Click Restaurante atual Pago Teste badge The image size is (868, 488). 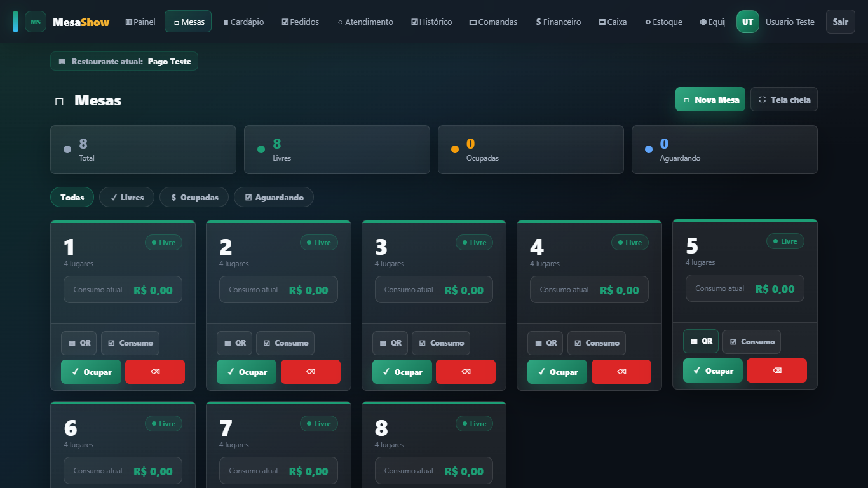click(124, 62)
